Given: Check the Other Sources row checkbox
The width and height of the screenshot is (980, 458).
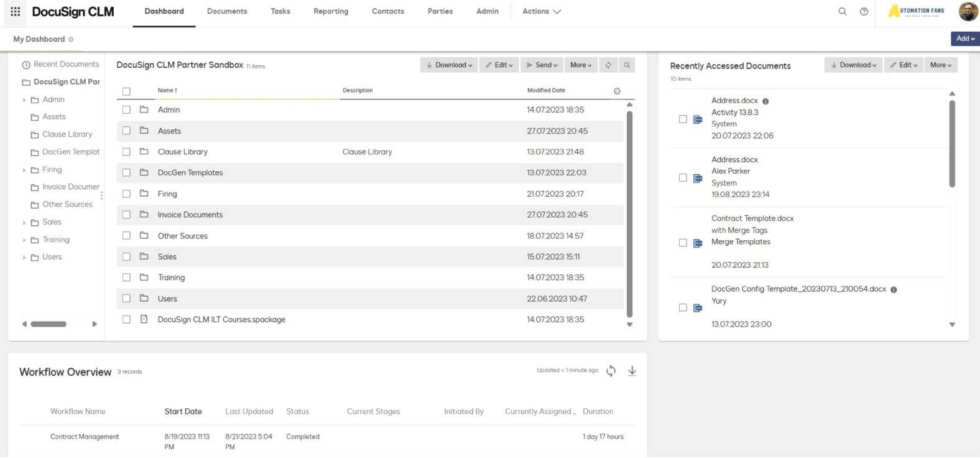Looking at the screenshot, I should (126, 235).
